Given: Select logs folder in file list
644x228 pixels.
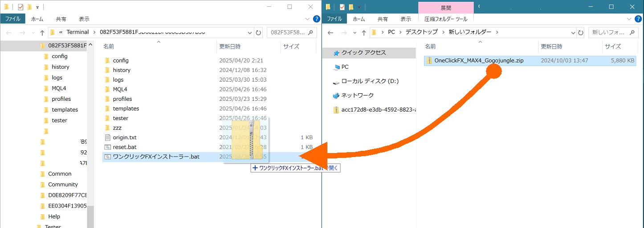Looking at the screenshot, I should [x=118, y=80].
